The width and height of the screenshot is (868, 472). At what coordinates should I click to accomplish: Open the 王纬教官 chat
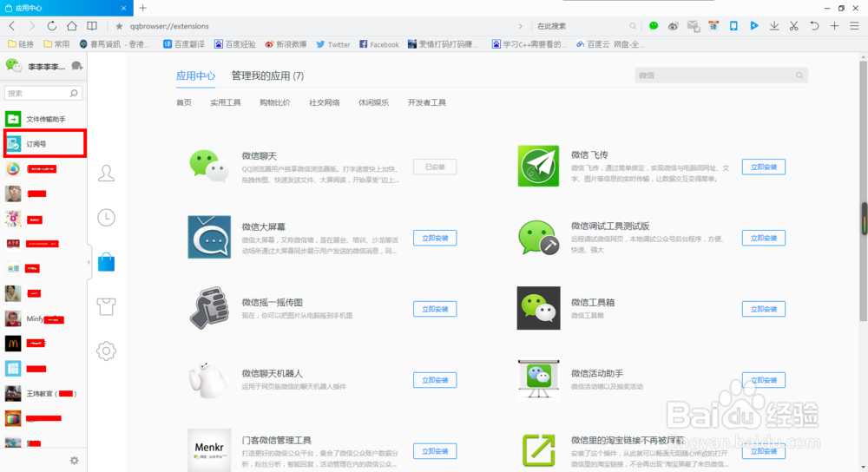pyautogui.click(x=44, y=393)
